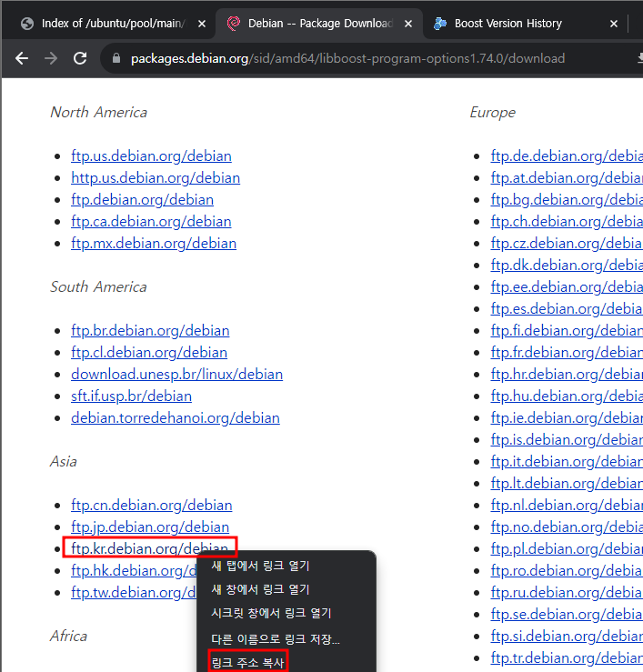Open the ftp.jp.debian.org/debian mirror link
The image size is (643, 672).
(x=150, y=527)
